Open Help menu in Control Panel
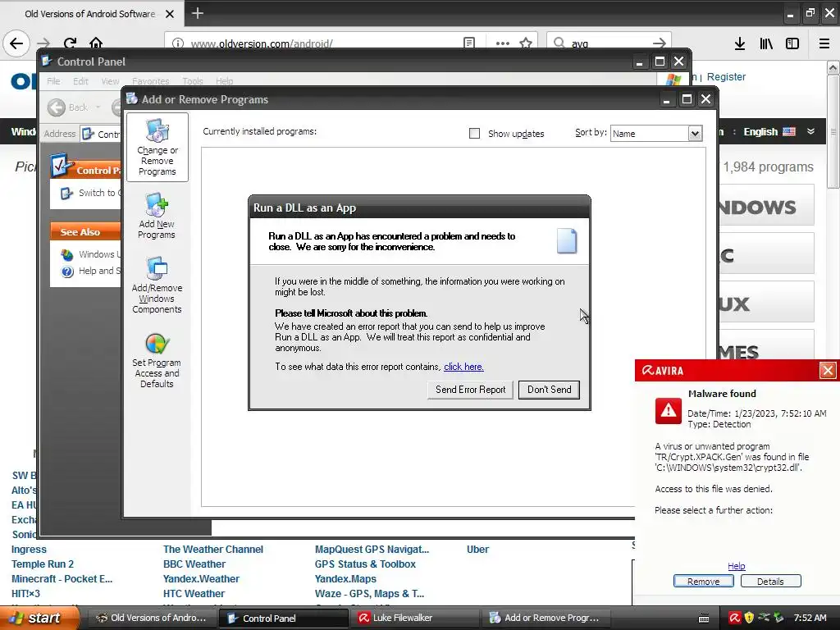The width and height of the screenshot is (840, 630). (x=225, y=81)
